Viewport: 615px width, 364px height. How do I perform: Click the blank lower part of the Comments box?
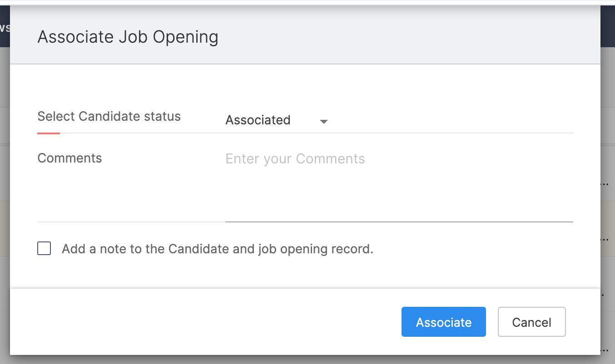(399, 200)
